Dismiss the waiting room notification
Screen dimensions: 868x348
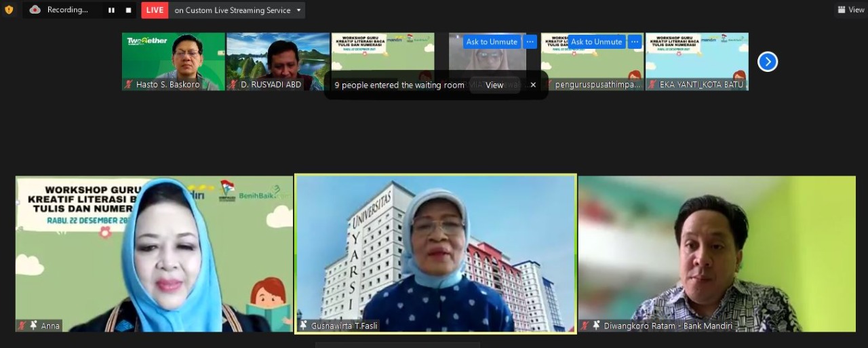[533, 85]
